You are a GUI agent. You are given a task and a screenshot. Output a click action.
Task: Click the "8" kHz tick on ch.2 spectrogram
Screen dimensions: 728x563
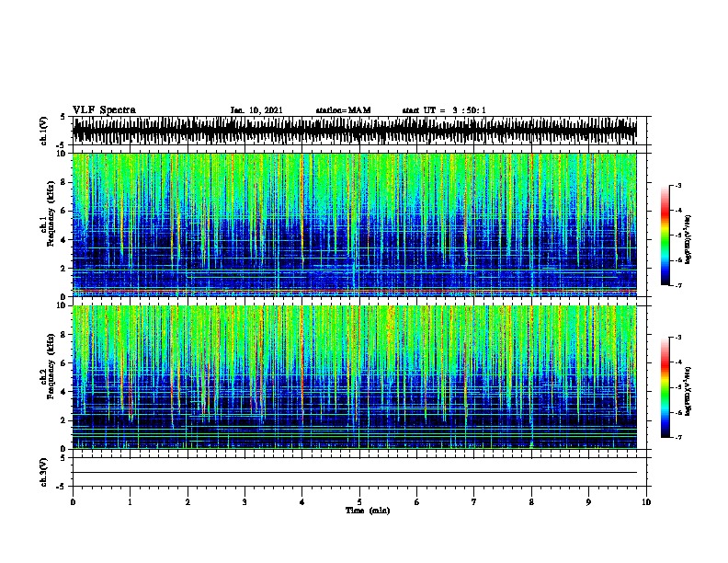(63, 335)
